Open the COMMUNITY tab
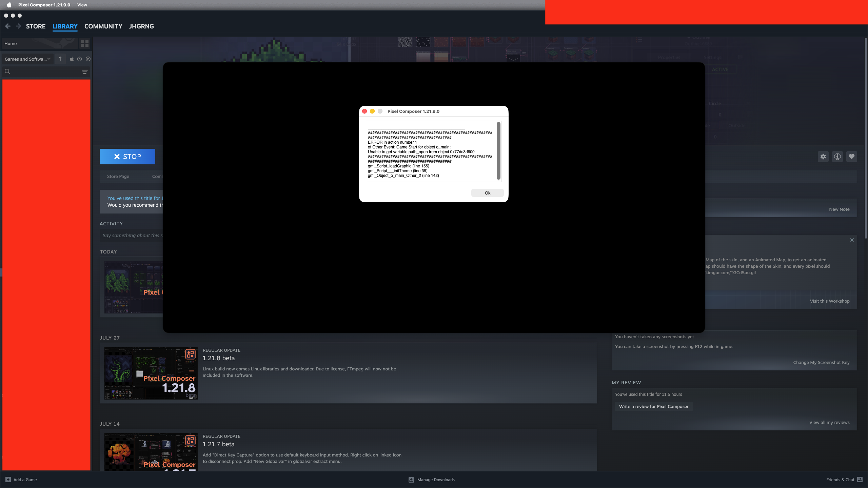 (x=103, y=26)
